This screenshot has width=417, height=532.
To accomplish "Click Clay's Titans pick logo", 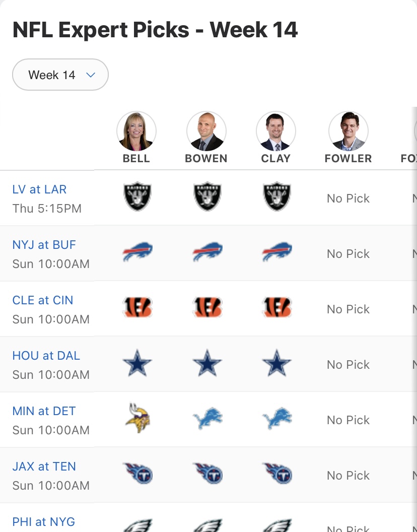I will 277,473.
